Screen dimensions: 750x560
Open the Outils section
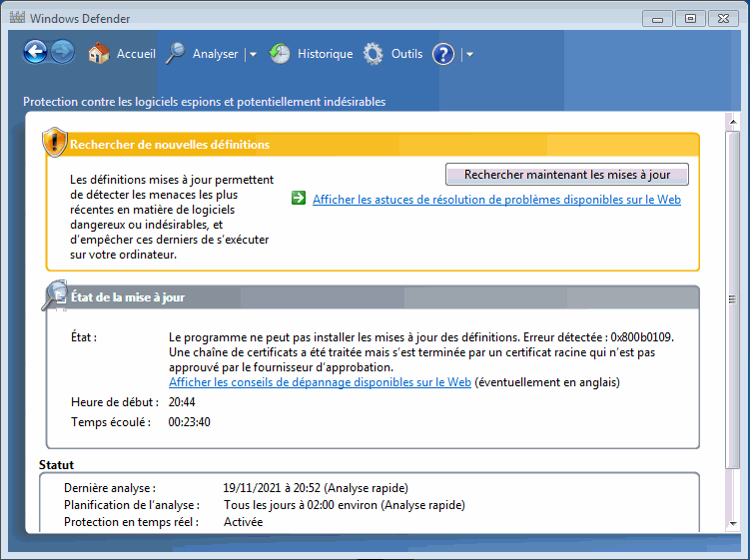pyautogui.click(x=407, y=54)
